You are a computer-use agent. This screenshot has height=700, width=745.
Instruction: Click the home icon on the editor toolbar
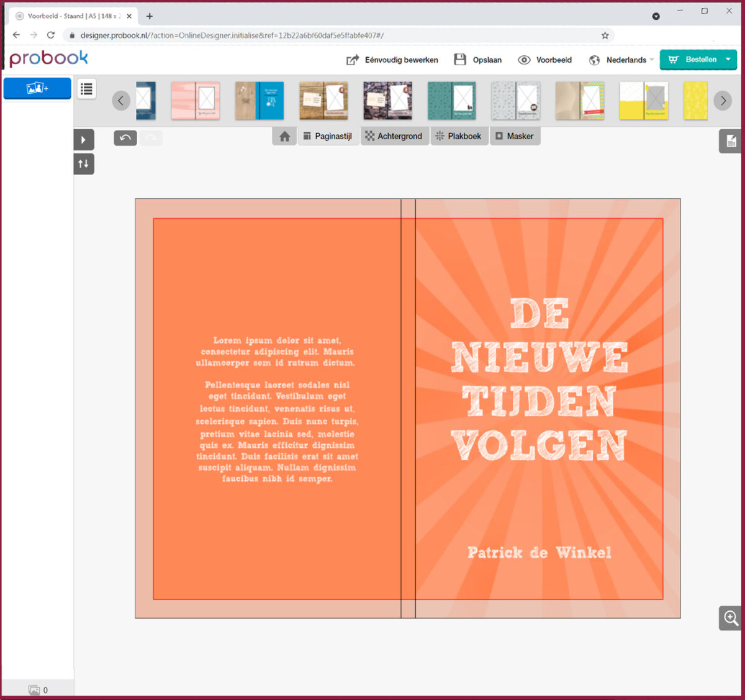pos(284,136)
